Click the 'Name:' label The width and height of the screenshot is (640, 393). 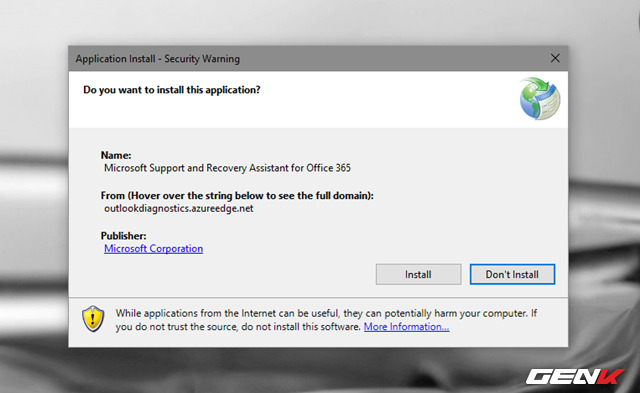116,155
